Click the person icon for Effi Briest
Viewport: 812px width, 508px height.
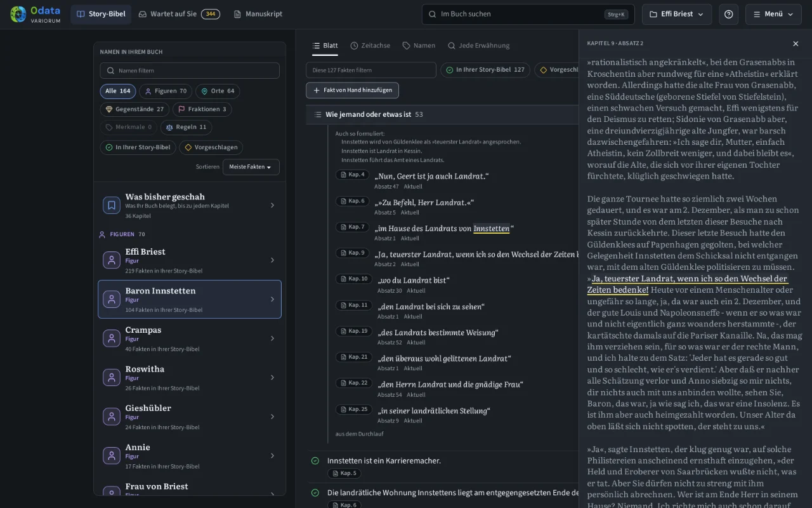tap(112, 260)
